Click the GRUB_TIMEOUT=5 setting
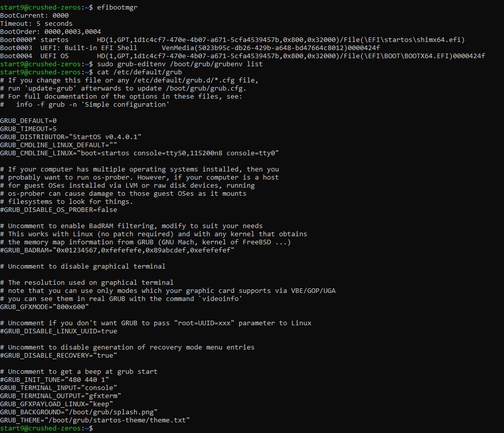The height and width of the screenshot is (433, 504). [x=28, y=128]
